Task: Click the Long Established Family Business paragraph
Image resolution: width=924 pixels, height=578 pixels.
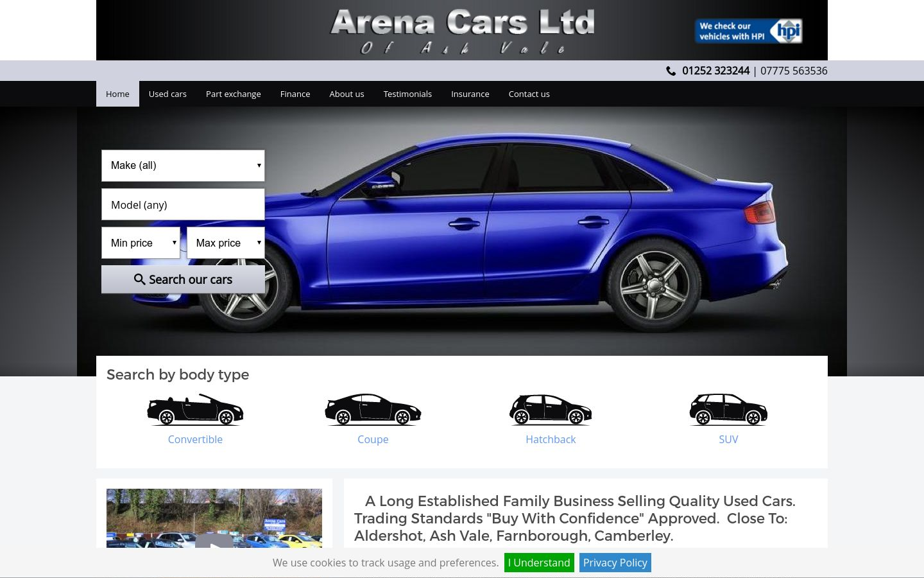Action: click(x=575, y=518)
